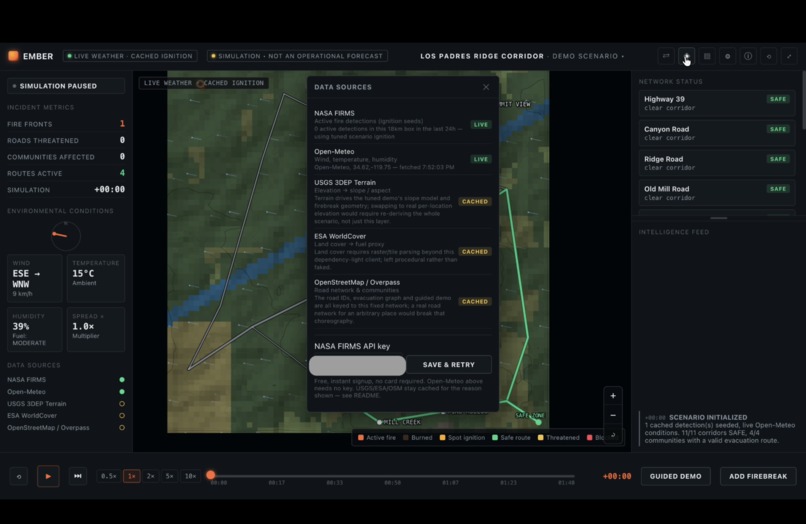Select the Old Mill Road network card

tap(717, 193)
